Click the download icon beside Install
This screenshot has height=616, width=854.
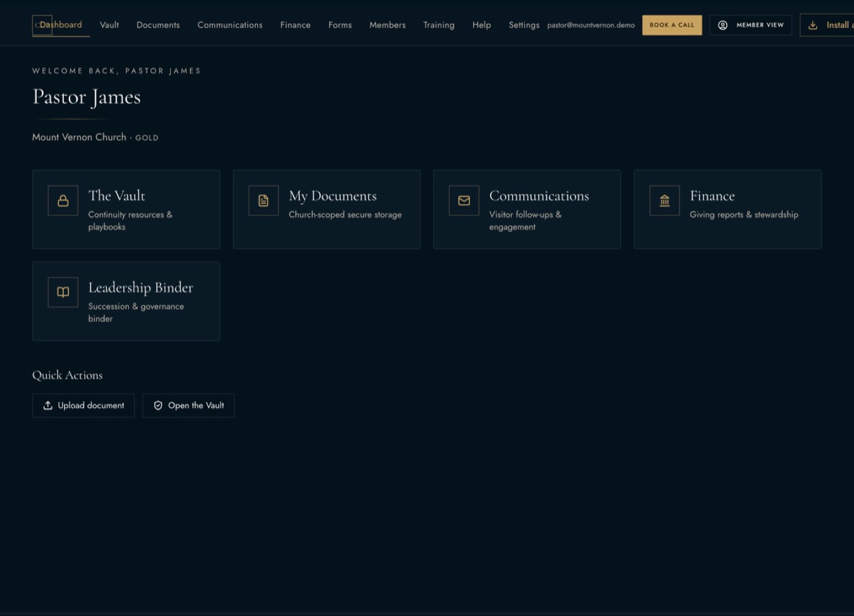pyautogui.click(x=813, y=25)
